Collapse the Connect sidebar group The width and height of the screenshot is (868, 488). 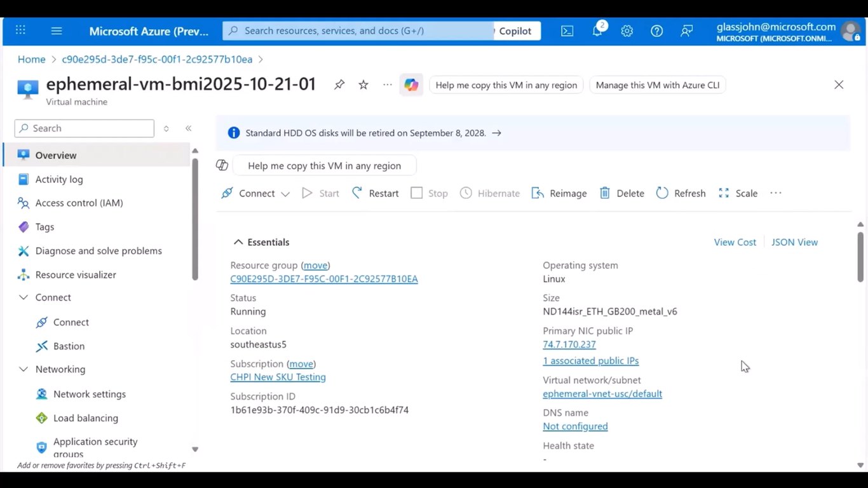tap(24, 297)
